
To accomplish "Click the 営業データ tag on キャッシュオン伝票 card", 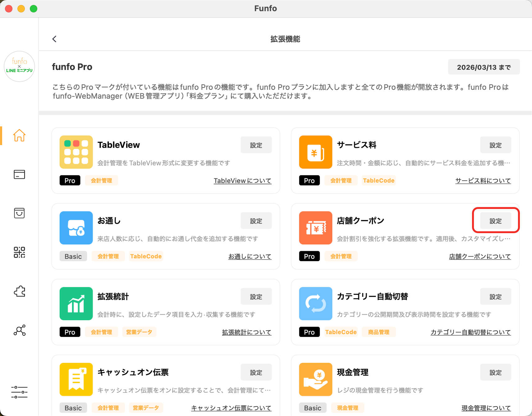I will pyautogui.click(x=146, y=408).
